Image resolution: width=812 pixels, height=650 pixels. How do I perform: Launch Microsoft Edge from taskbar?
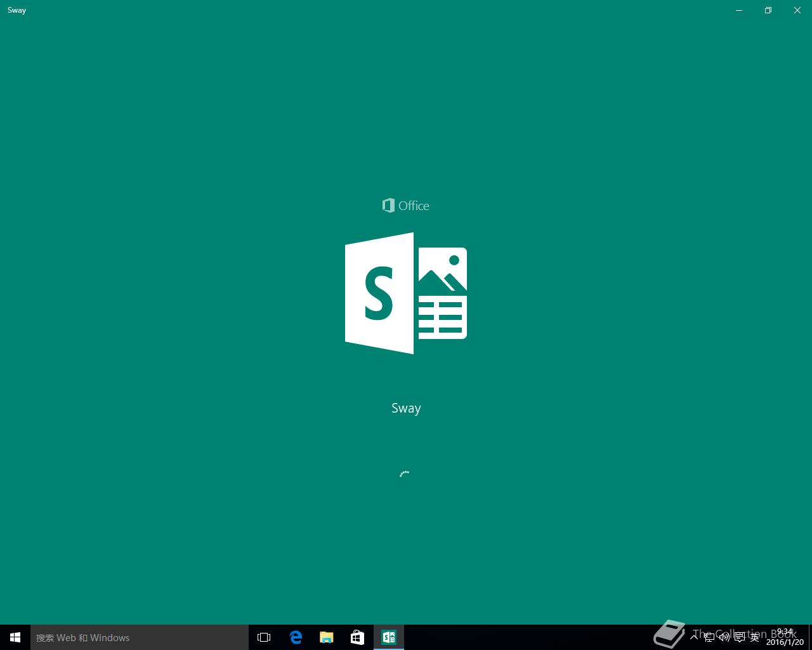[296, 637]
